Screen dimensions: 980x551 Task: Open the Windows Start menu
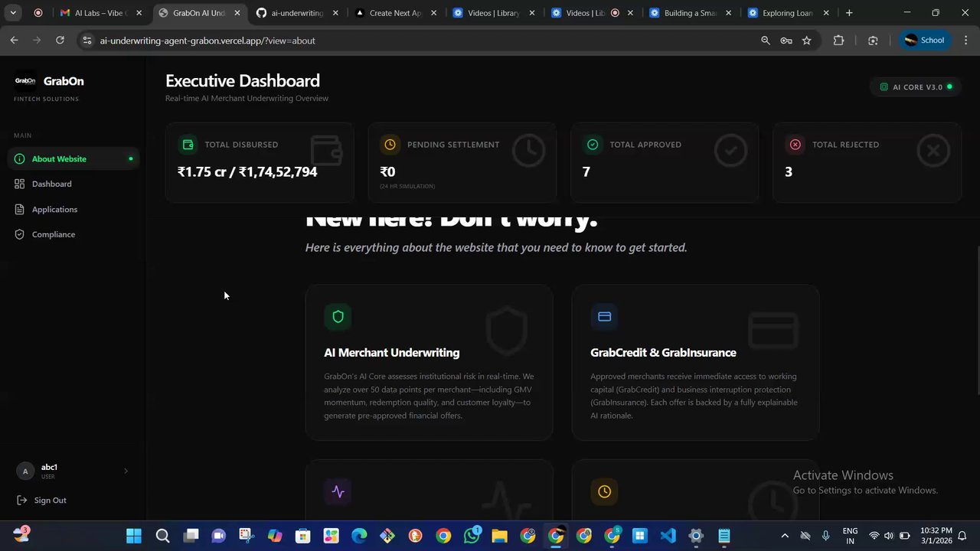click(x=134, y=536)
